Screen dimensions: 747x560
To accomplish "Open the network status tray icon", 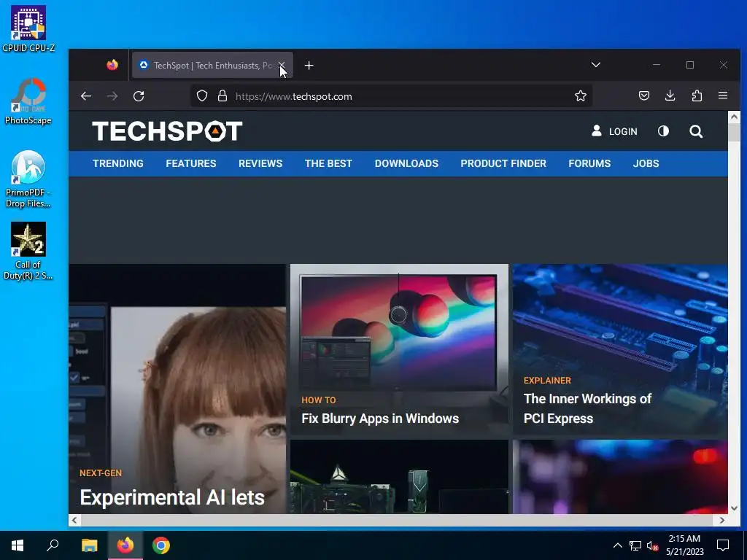I will tap(635, 545).
